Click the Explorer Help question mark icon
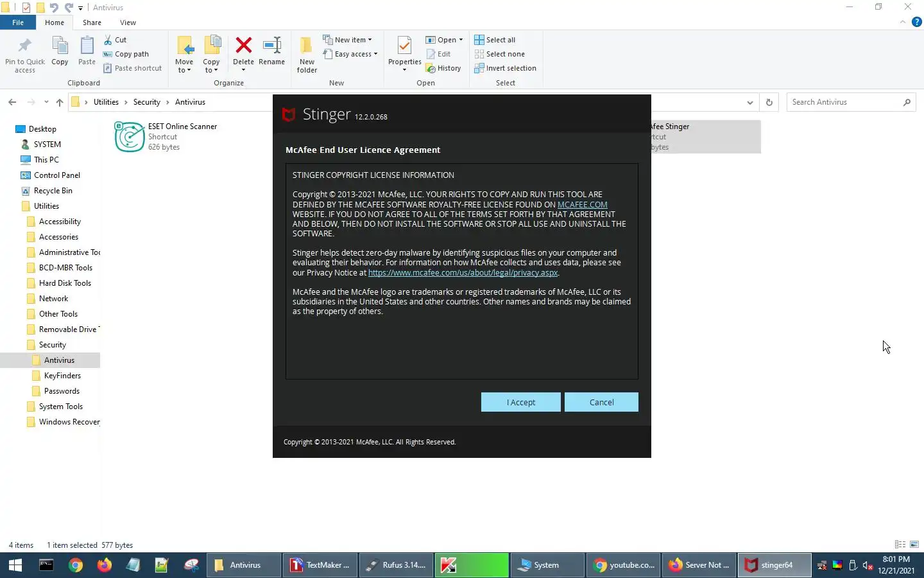 tap(917, 22)
